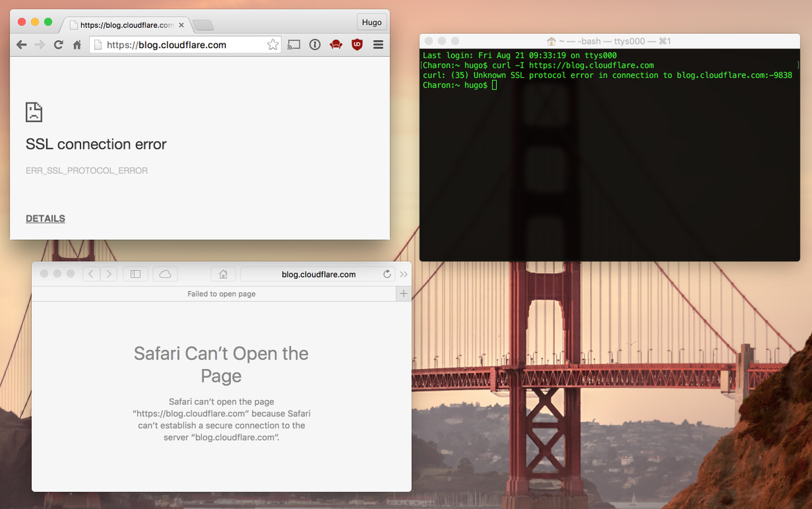Add a new Safari tab
Viewport: 812px width, 509px height.
click(403, 294)
